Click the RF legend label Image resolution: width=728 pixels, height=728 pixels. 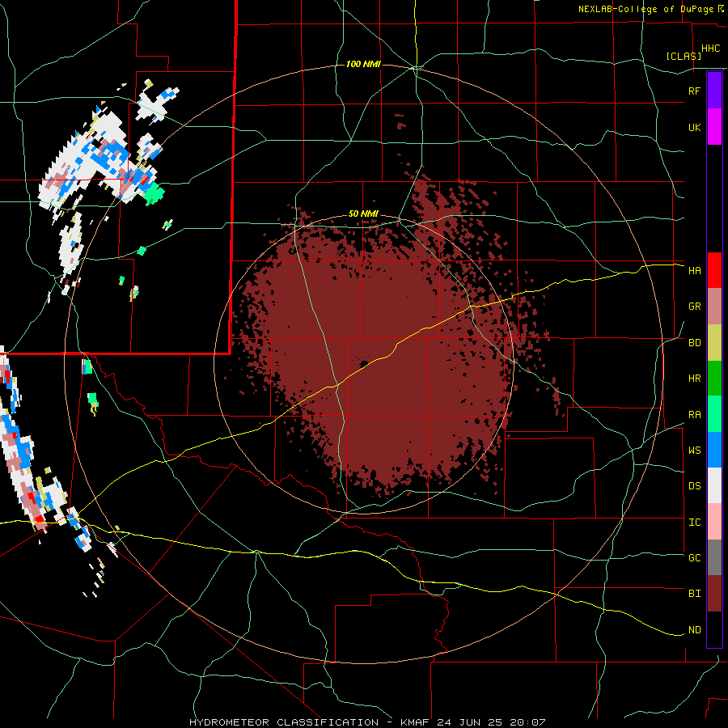coord(694,91)
